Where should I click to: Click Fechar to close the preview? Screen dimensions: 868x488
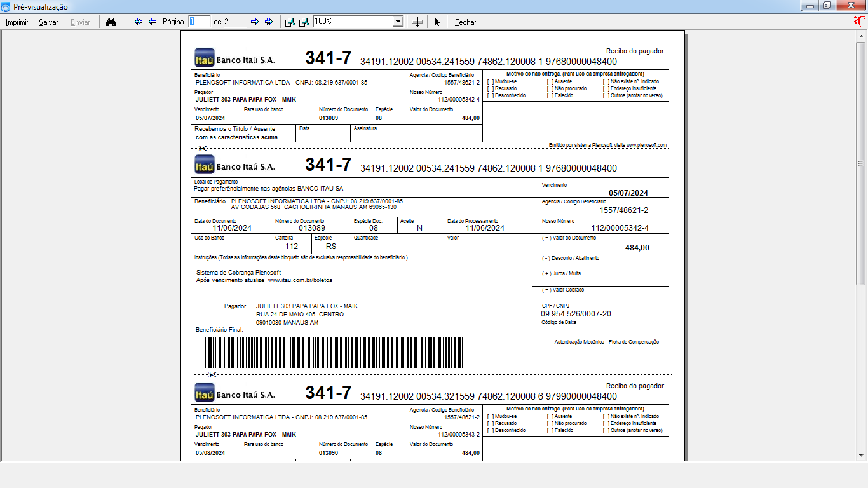(x=465, y=22)
